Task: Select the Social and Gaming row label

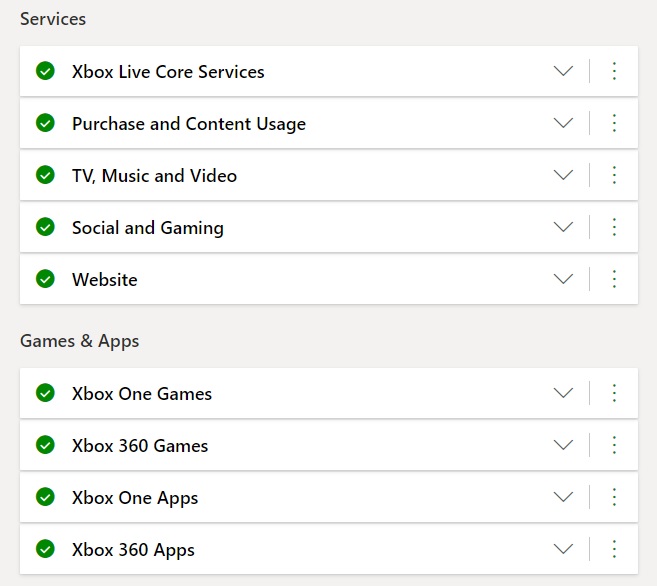Action: (x=148, y=228)
